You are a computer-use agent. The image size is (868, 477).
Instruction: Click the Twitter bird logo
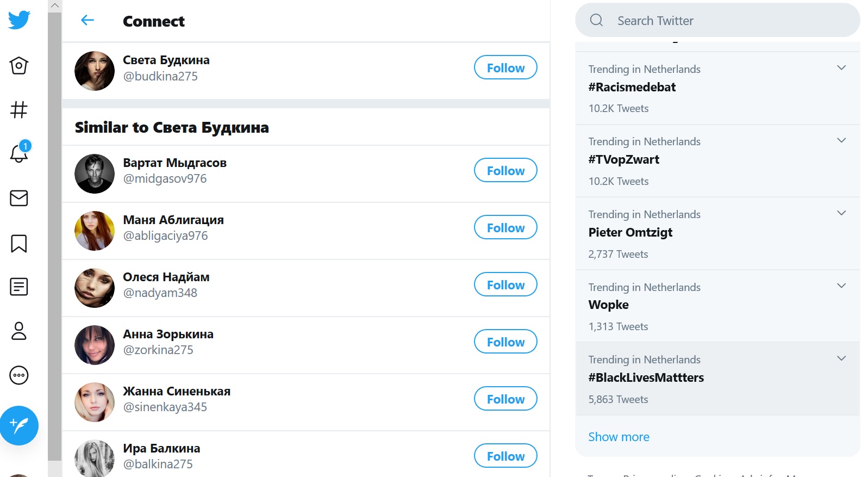19,20
